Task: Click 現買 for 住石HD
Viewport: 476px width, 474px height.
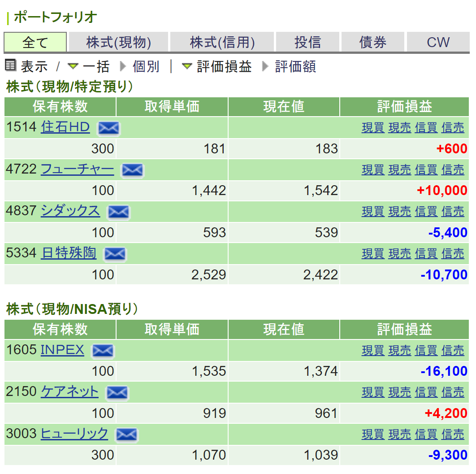Action: pos(373,127)
